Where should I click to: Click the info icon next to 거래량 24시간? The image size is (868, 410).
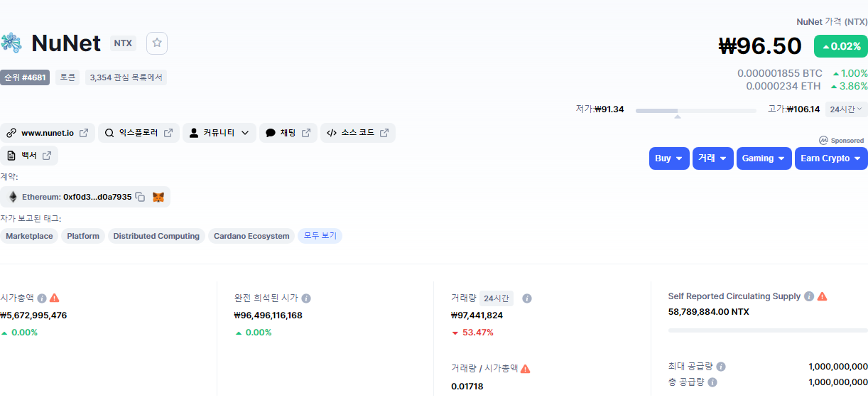coord(527,298)
